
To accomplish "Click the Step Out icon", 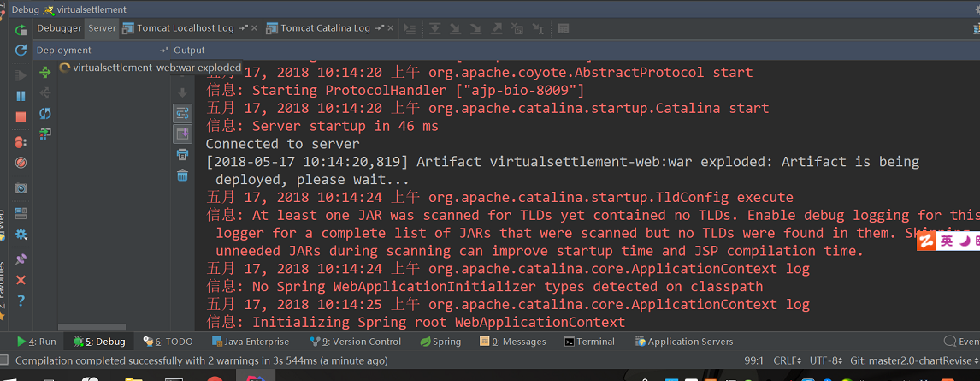I will click(497, 29).
